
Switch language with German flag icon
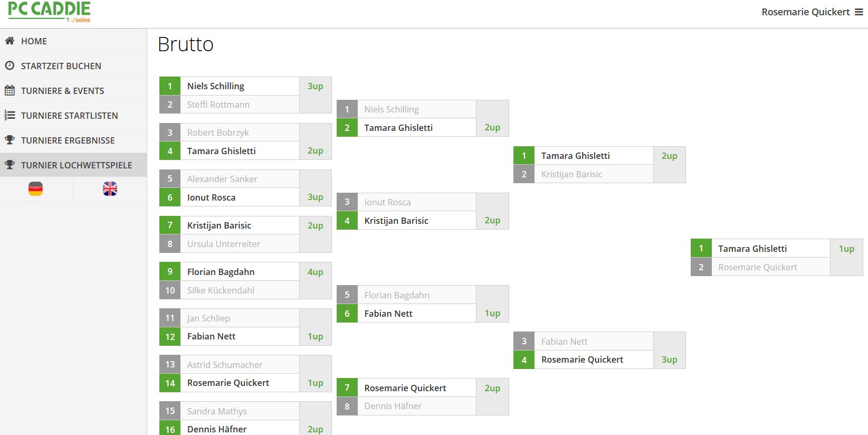[x=35, y=189]
